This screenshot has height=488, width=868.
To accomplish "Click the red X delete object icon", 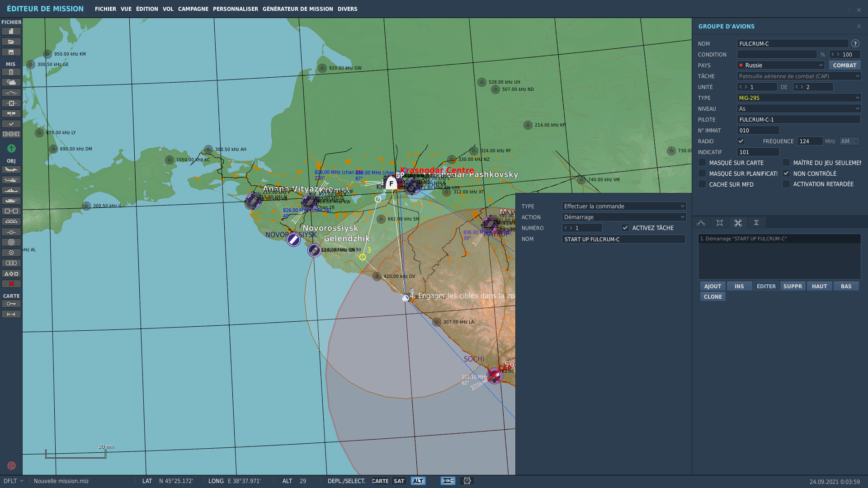I will [x=11, y=284].
